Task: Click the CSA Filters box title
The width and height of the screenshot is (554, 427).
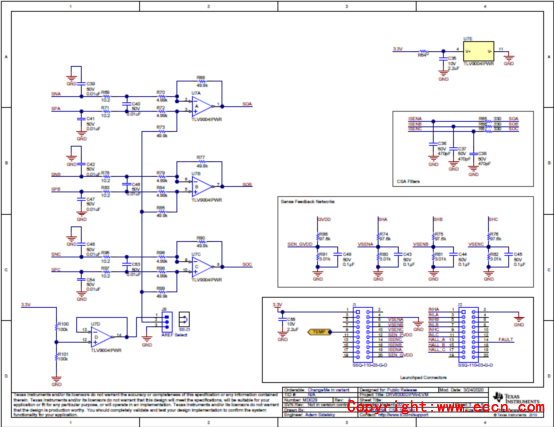Action: coord(408,181)
